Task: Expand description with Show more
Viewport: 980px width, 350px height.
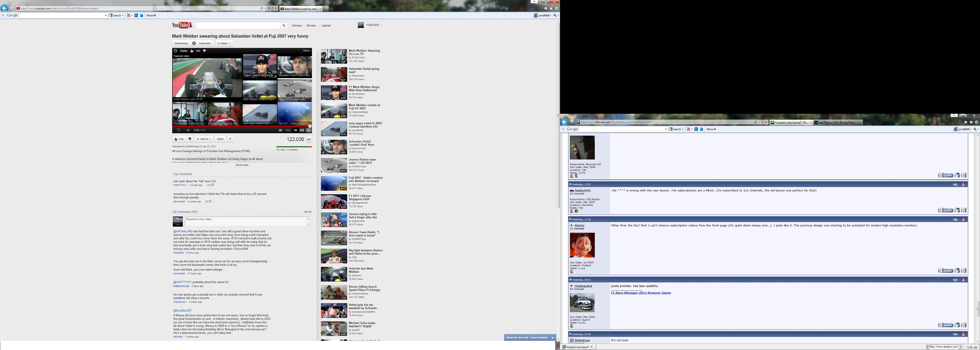Action: [x=242, y=165]
